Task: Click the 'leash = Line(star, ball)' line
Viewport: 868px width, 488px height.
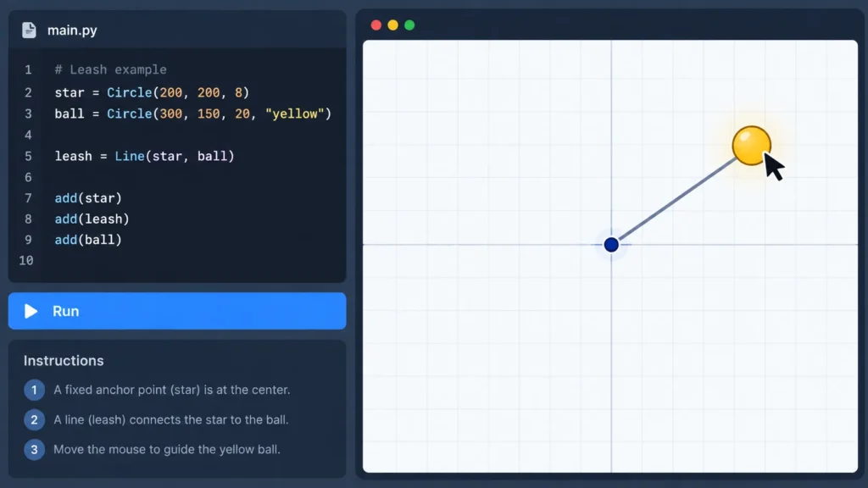Action: click(144, 156)
